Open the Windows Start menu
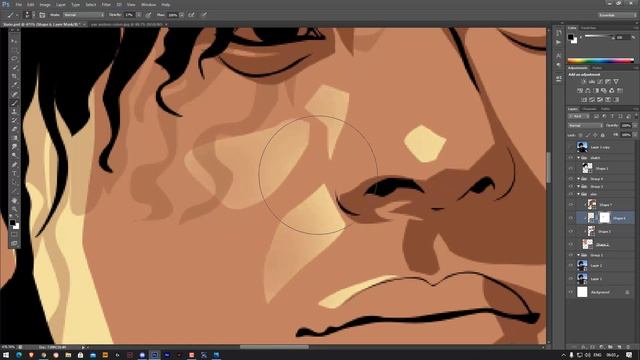Image resolution: width=640 pixels, height=360 pixels. click(x=6, y=355)
